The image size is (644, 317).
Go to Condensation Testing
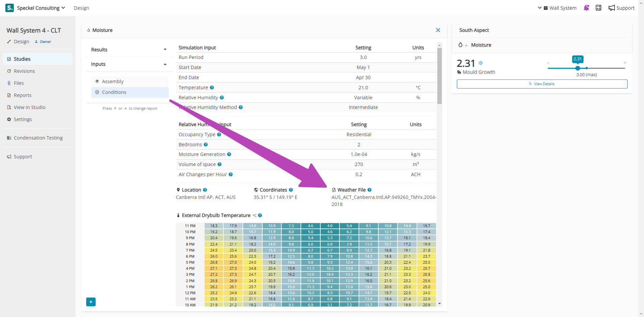coord(38,138)
